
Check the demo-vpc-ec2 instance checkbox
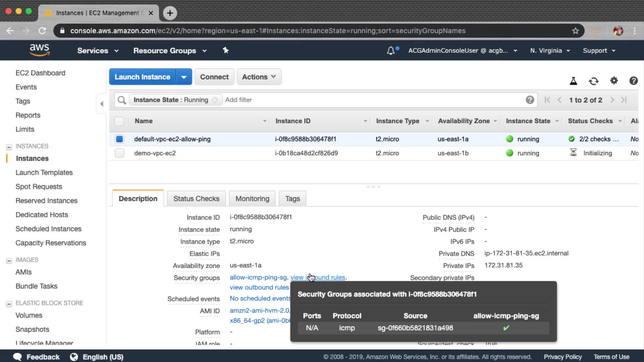pyautogui.click(x=119, y=153)
